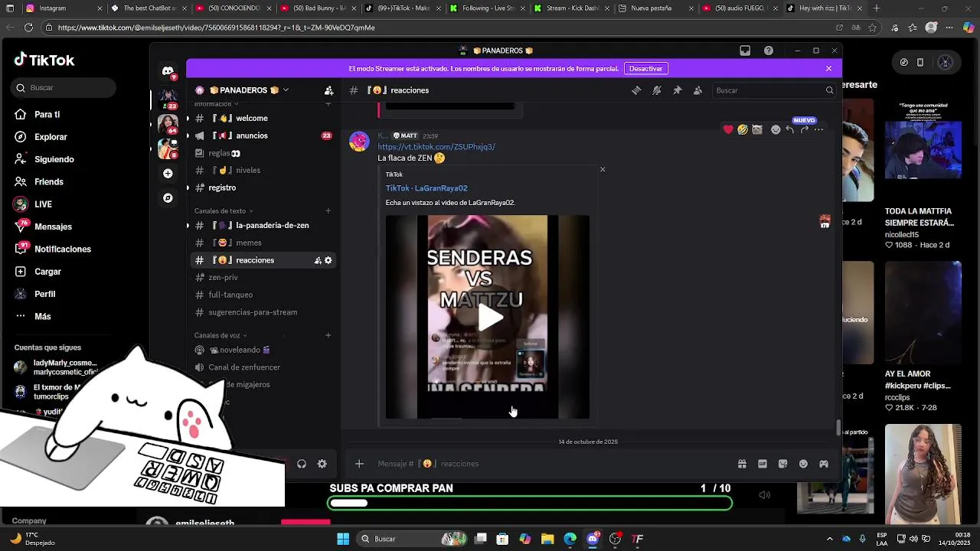The height and width of the screenshot is (551, 980).
Task: Join noveleando voice channel
Action: tap(263, 350)
